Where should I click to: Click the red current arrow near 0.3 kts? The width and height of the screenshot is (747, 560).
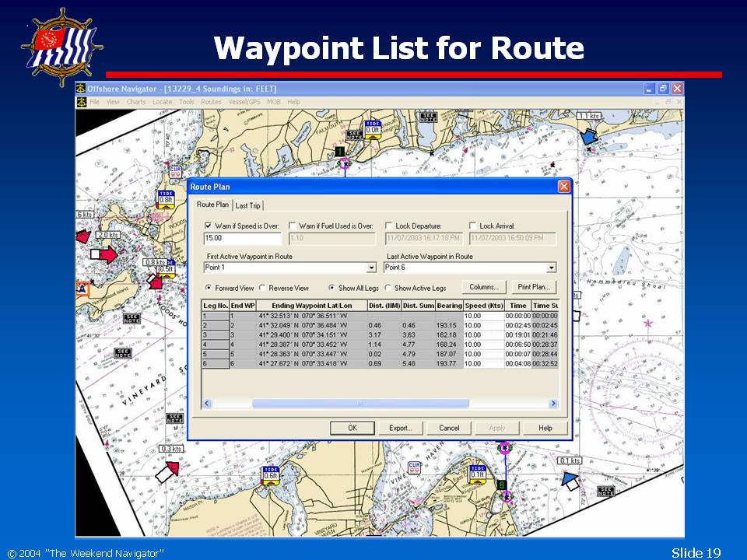(168, 471)
